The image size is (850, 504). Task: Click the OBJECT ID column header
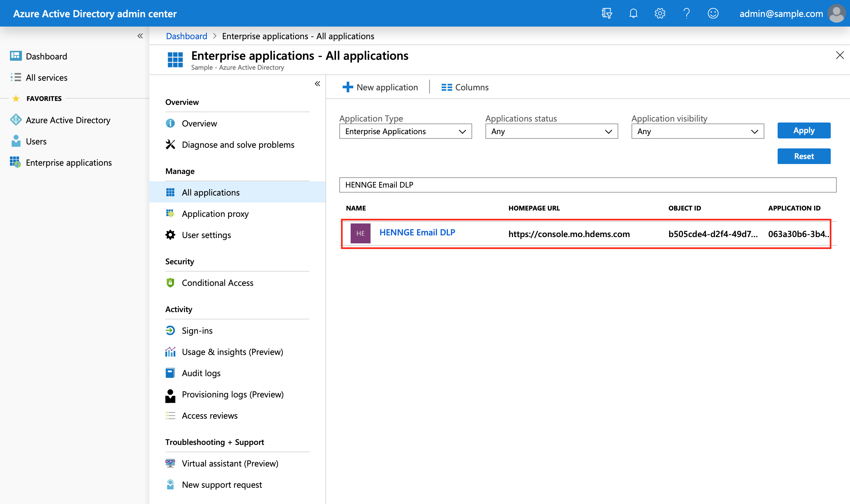pos(684,208)
